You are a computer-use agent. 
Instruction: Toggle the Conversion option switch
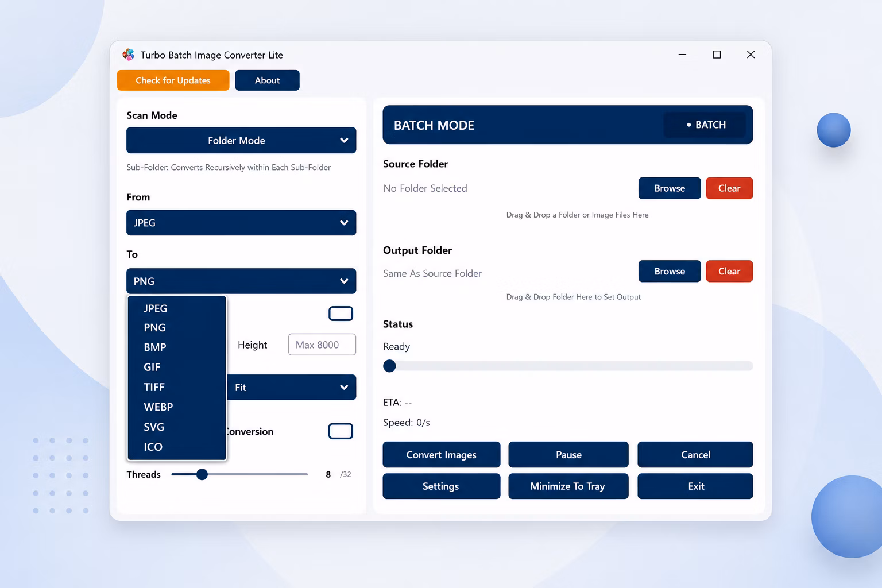coord(341,431)
